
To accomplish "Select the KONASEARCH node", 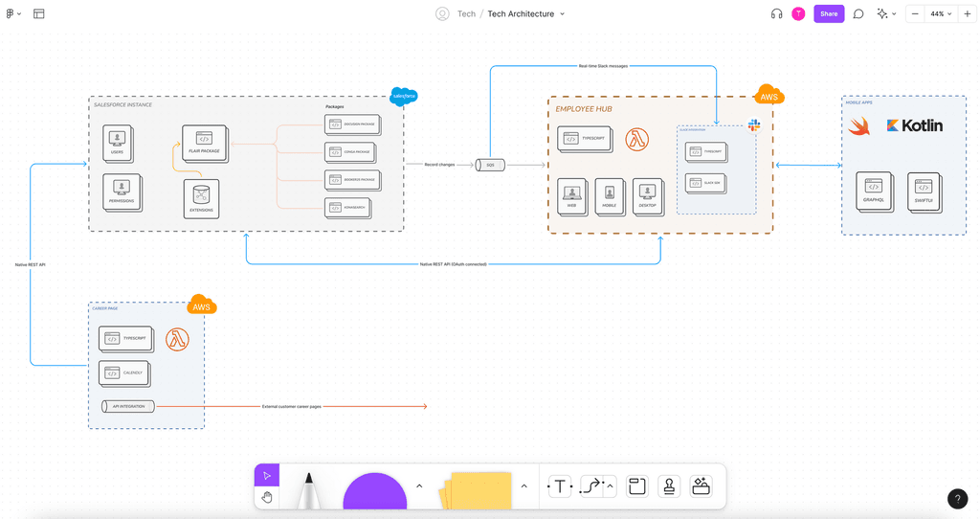I will click(348, 208).
